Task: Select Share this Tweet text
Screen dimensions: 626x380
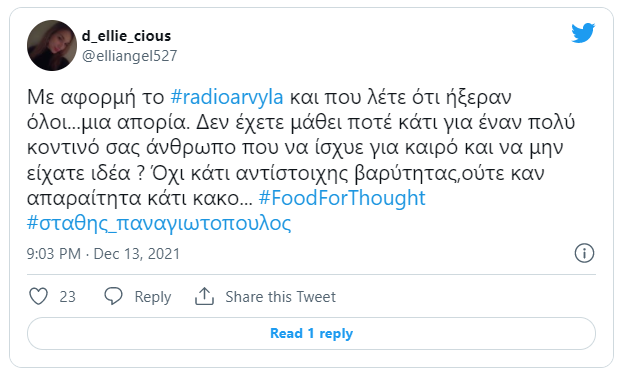Action: coord(280,297)
